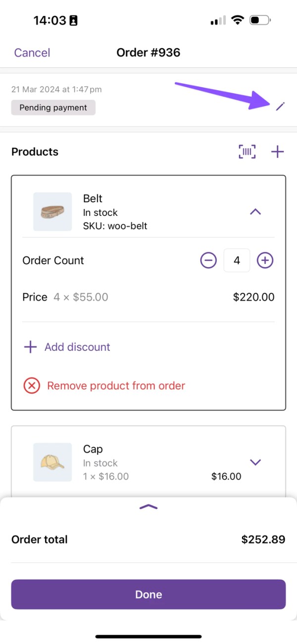Tap the Pending payment status badge
Image resolution: width=297 pixels, height=644 pixels.
pyautogui.click(x=53, y=107)
